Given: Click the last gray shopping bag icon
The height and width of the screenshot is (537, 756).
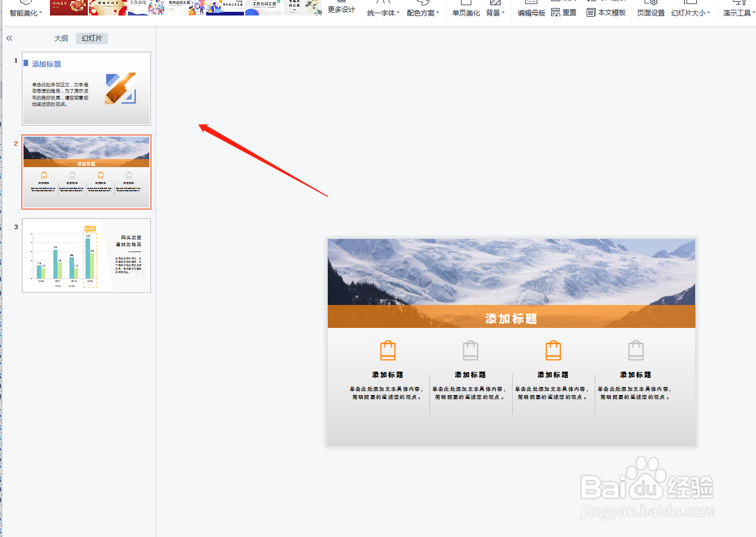Looking at the screenshot, I should click(636, 350).
